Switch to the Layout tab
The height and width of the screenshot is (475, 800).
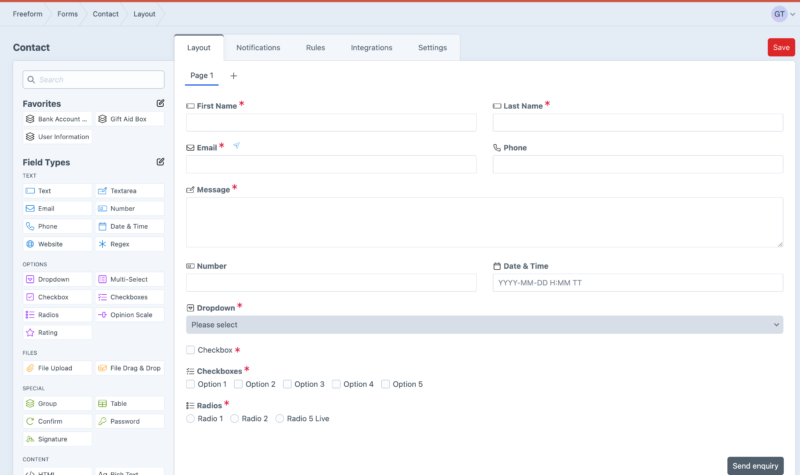click(198, 48)
